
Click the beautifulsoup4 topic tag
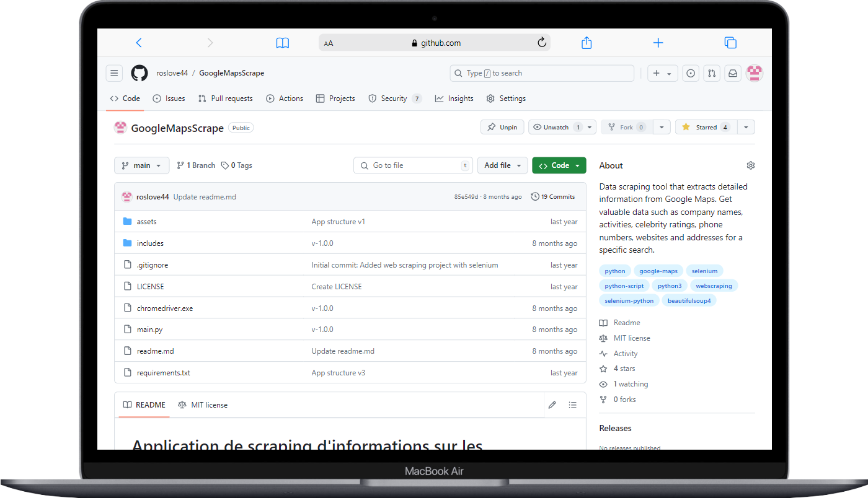689,301
